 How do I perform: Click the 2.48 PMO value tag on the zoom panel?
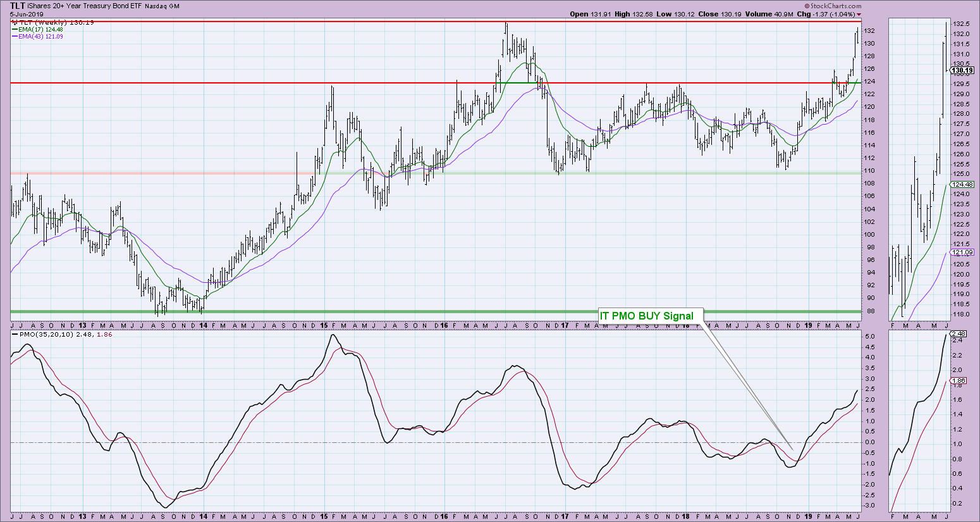coord(960,333)
